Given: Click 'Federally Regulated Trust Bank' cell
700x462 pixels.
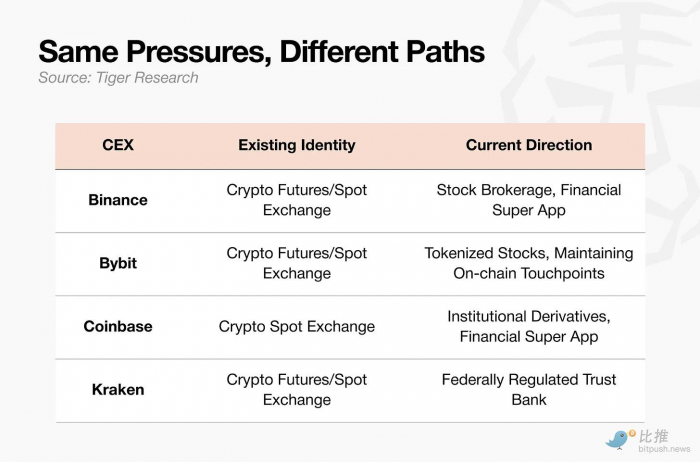Looking at the screenshot, I should (x=529, y=390).
